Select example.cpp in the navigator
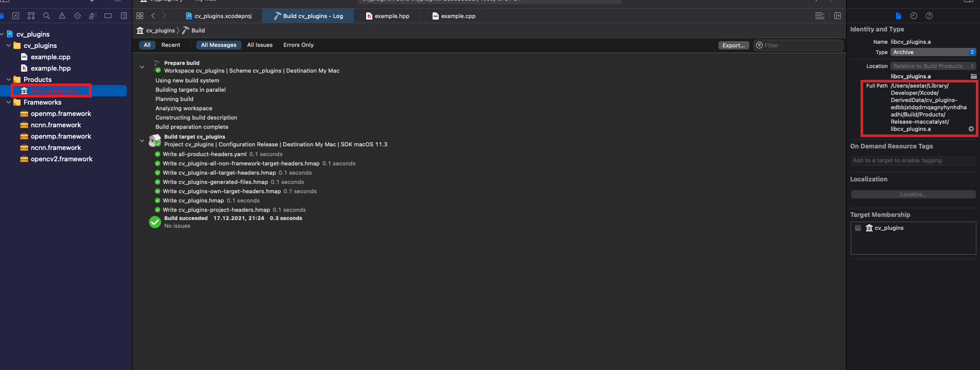 [50, 57]
